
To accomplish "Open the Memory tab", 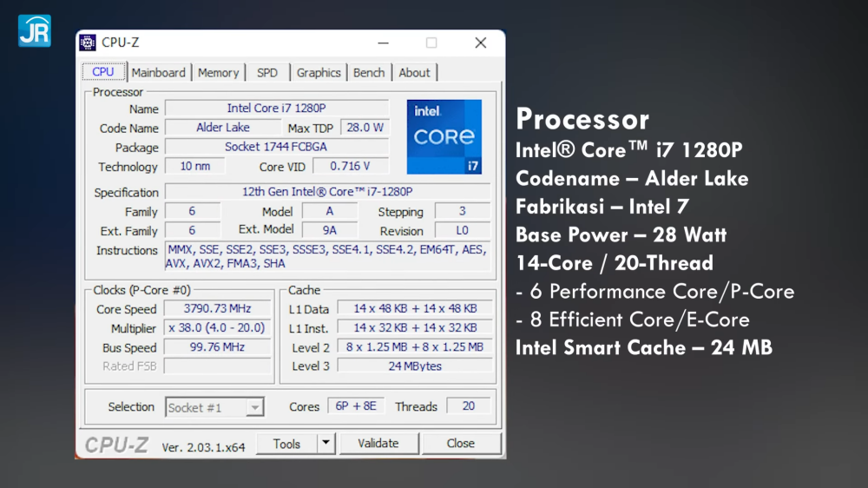I will [218, 73].
